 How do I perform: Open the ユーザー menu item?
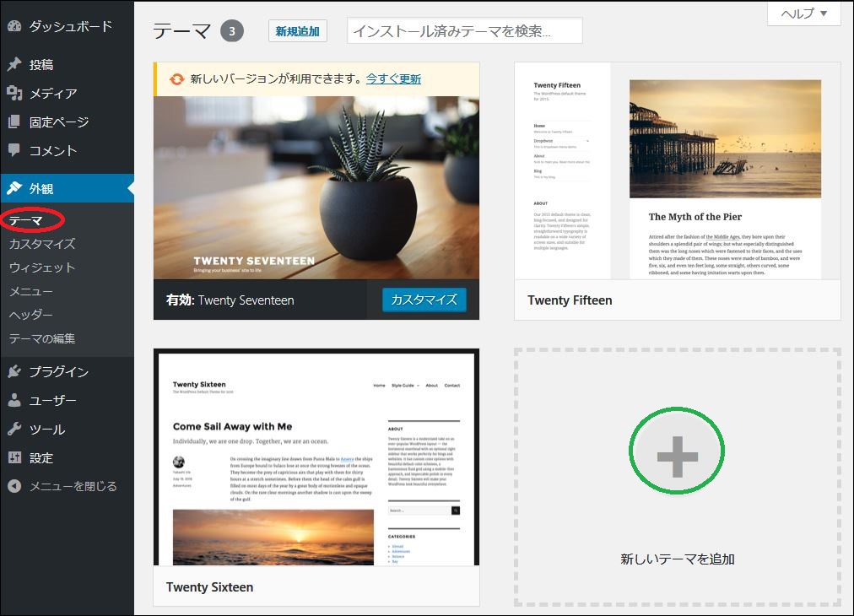click(x=67, y=400)
